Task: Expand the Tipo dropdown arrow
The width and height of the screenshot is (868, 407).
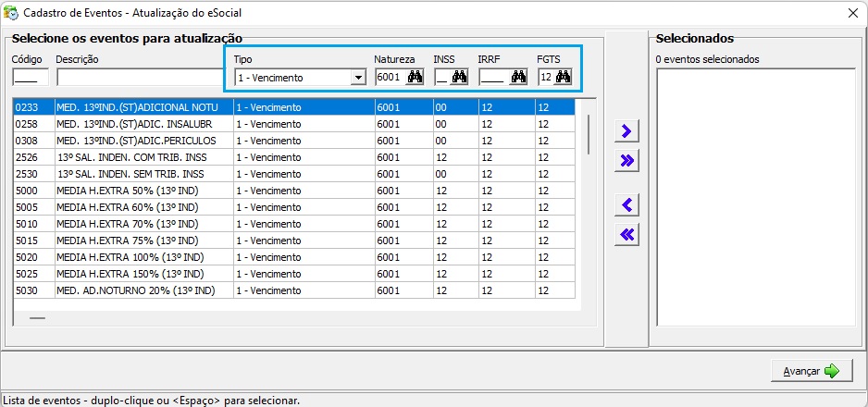Action: [x=359, y=78]
